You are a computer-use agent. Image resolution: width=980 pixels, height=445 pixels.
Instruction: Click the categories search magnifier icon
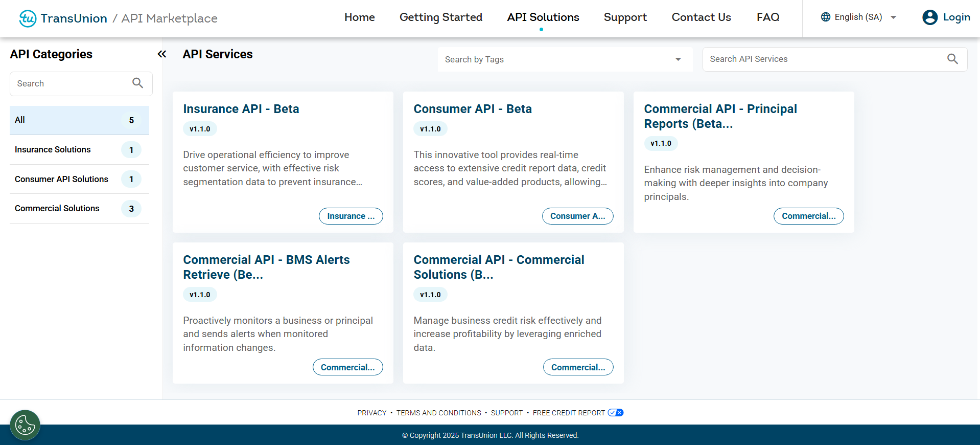(137, 83)
